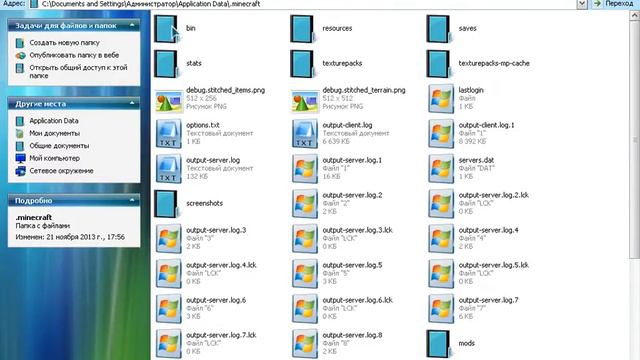Select output-server.log.8 file icon
The width and height of the screenshot is (640, 360).
305,344
